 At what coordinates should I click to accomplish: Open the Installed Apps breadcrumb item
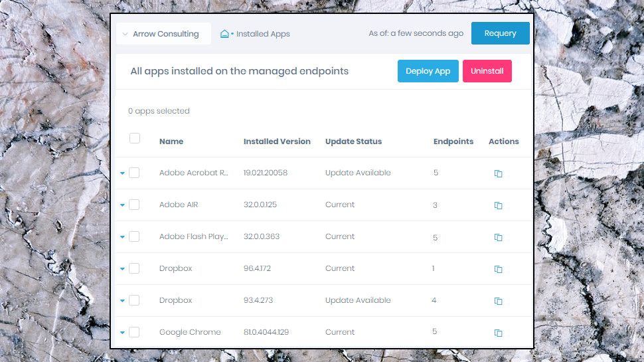263,34
